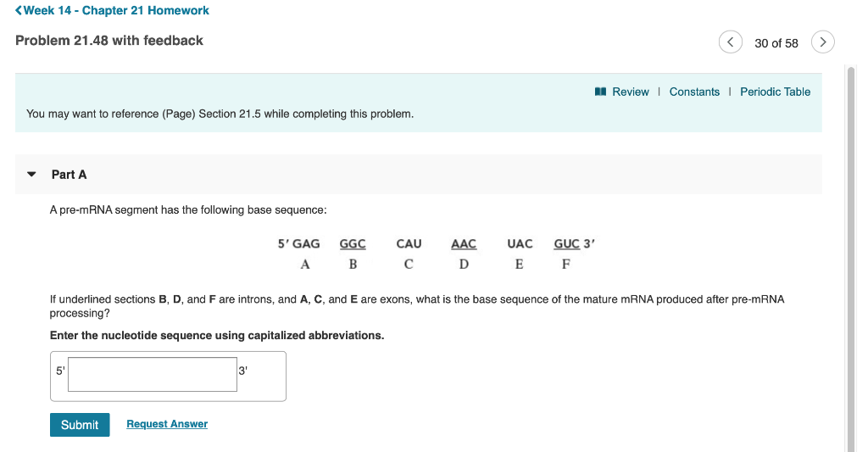Go to the next problem arrow
The image size is (868, 452).
(822, 42)
